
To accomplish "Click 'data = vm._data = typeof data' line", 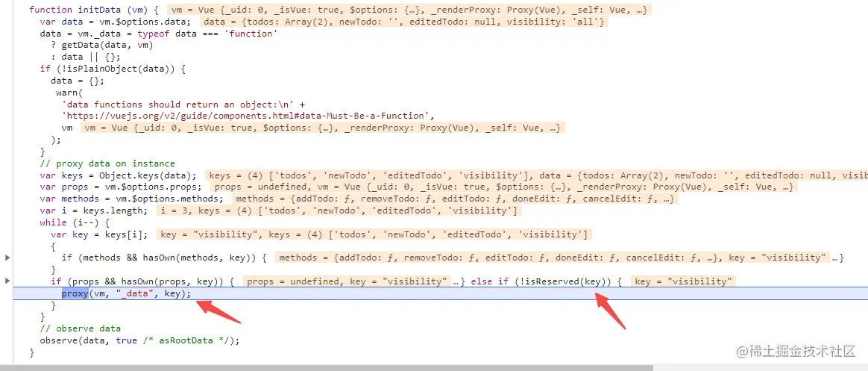I will coord(158,34).
